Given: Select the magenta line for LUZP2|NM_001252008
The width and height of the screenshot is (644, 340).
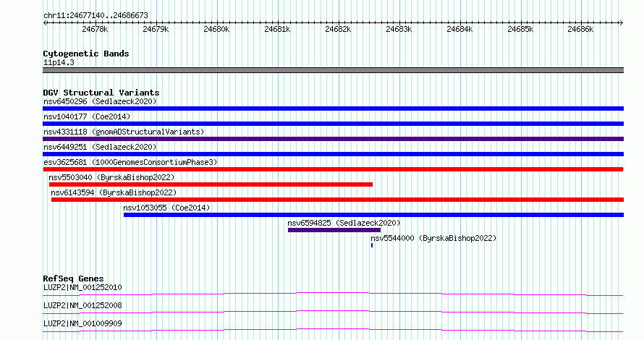Looking at the screenshot, I should (333, 312).
